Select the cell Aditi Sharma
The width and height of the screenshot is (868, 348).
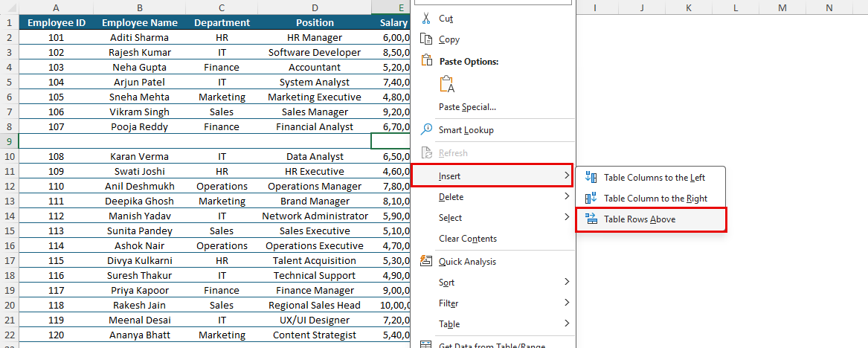[140, 38]
